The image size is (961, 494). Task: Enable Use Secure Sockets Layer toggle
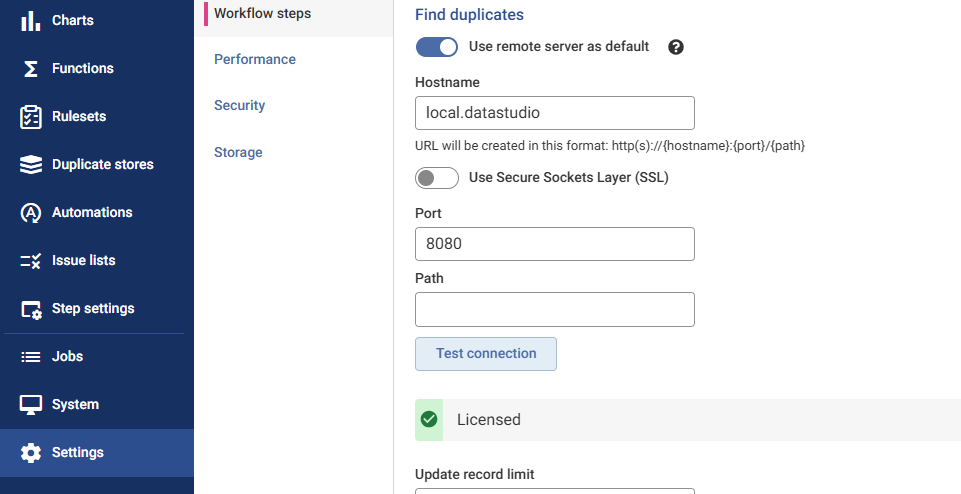[437, 178]
